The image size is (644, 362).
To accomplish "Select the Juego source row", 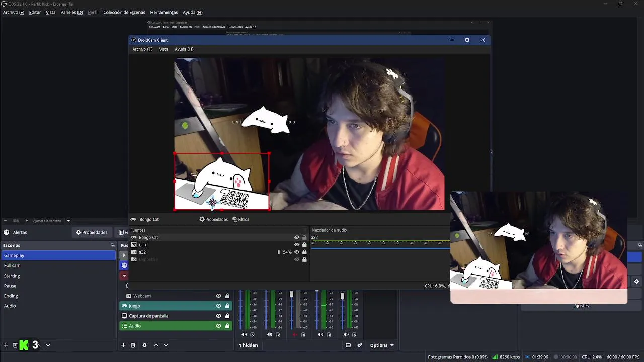I will pos(176,306).
